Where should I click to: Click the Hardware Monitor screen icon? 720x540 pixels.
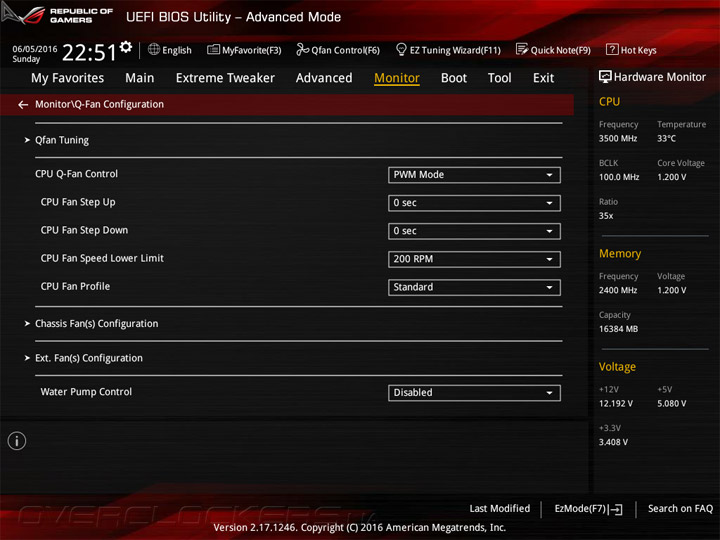point(605,77)
